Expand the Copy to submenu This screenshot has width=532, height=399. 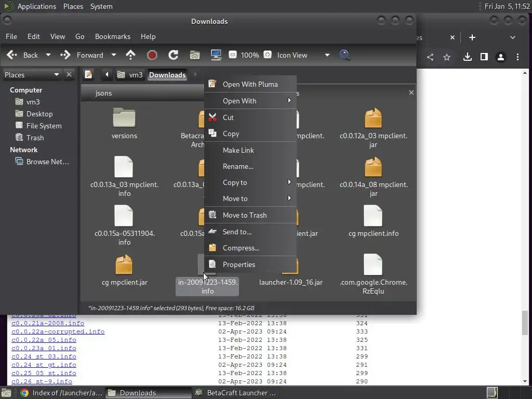pos(251,182)
